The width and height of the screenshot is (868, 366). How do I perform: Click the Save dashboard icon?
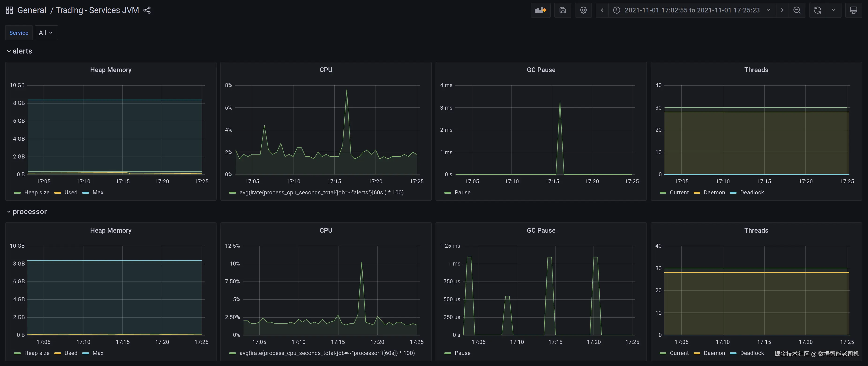click(x=563, y=10)
